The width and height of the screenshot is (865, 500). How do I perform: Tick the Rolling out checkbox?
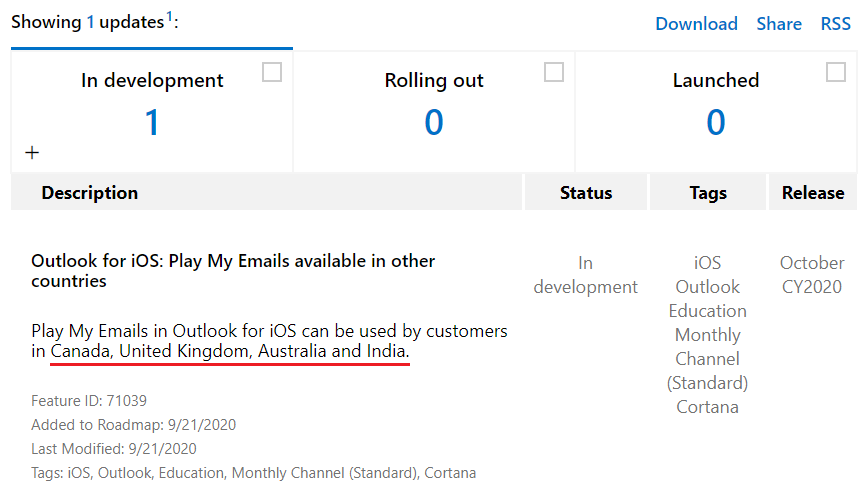tap(554, 72)
